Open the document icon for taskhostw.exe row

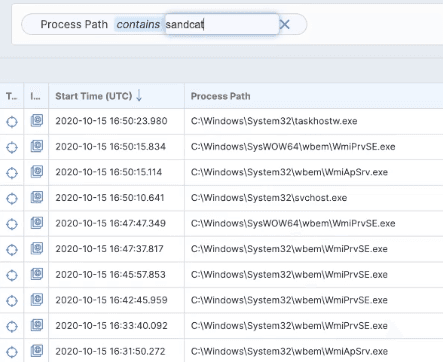[37, 121]
